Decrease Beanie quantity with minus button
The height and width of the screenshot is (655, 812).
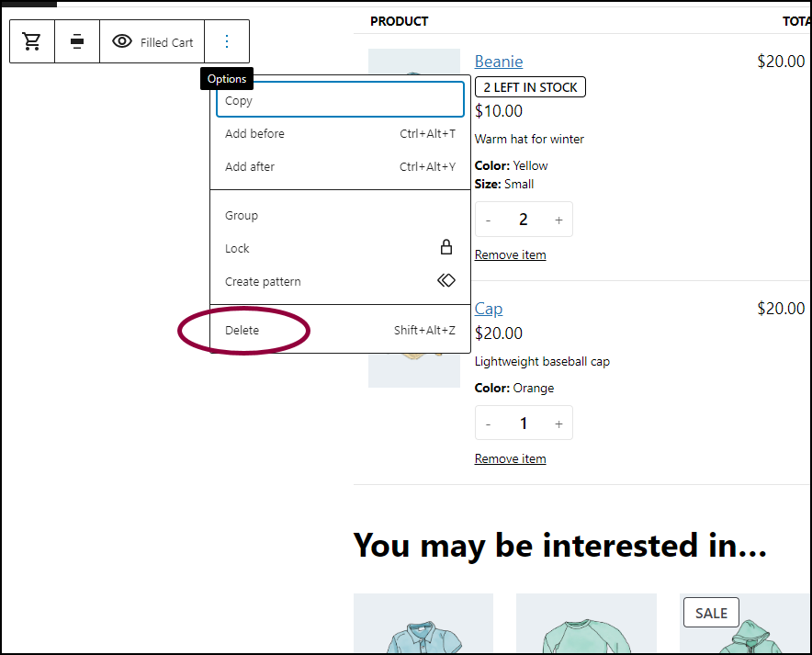(x=488, y=220)
